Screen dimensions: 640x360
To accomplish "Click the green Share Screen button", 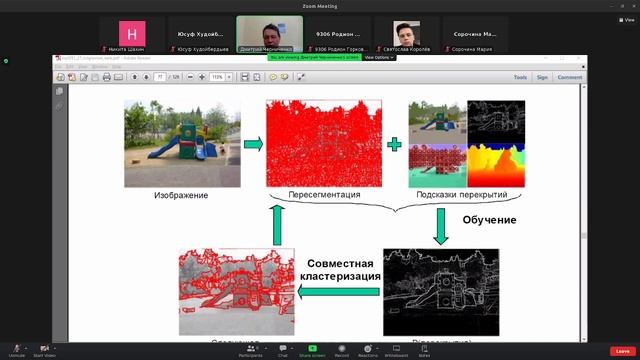I will pos(312,350).
